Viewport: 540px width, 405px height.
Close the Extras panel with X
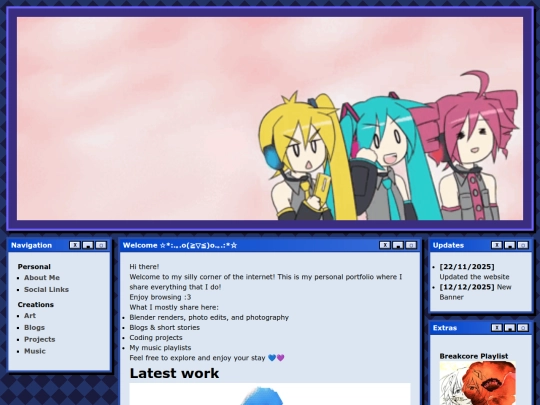497,328
